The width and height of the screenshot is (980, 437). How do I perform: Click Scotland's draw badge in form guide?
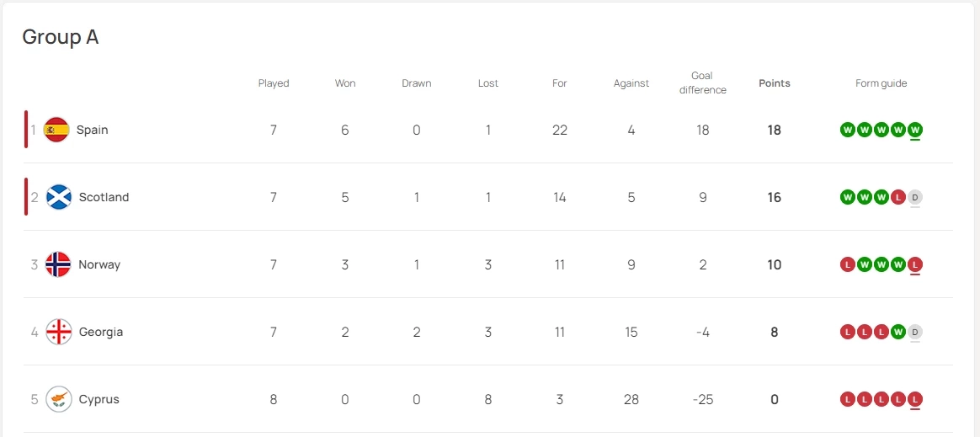(915, 197)
